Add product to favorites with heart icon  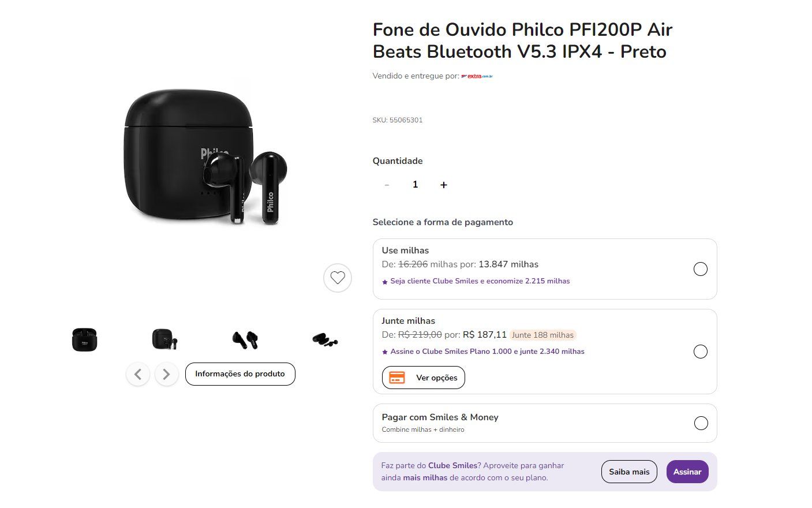click(338, 278)
